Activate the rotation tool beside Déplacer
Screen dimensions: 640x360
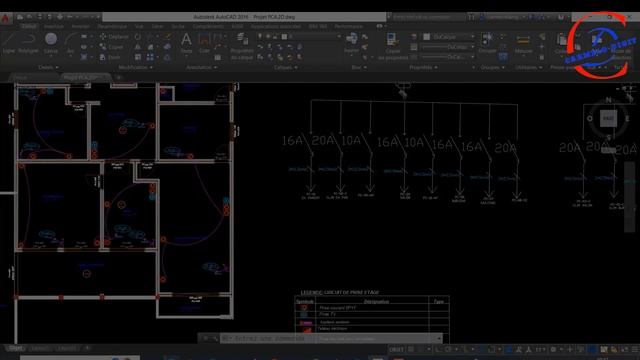138,37
